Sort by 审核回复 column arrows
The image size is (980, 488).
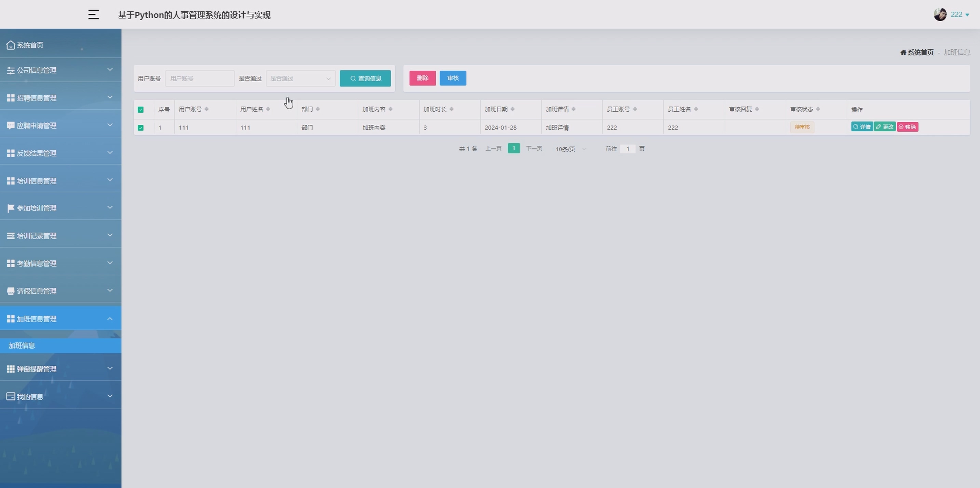pos(757,109)
